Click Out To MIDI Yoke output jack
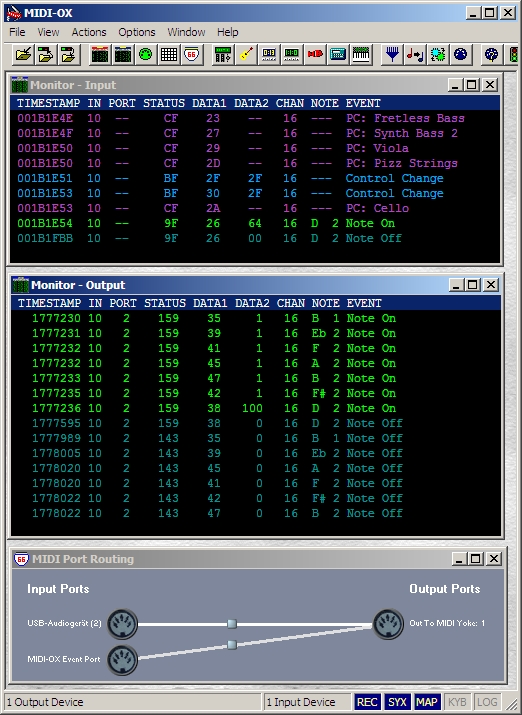Image resolution: width=522 pixels, height=715 pixels. tap(388, 623)
